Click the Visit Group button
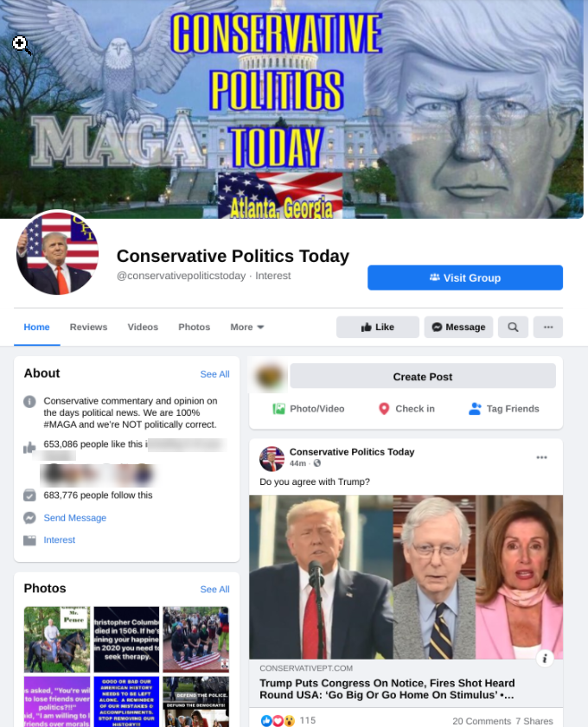This screenshot has height=727, width=588. pyautogui.click(x=465, y=277)
